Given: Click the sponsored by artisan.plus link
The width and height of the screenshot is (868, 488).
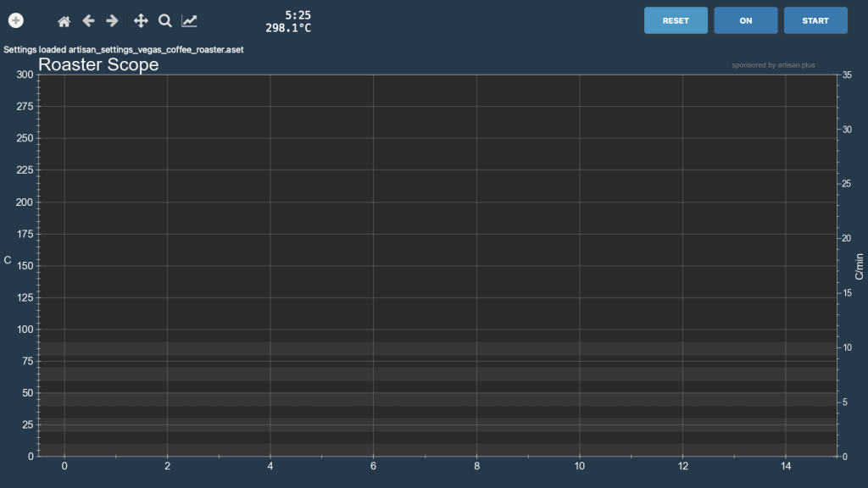Looking at the screenshot, I should (773, 64).
